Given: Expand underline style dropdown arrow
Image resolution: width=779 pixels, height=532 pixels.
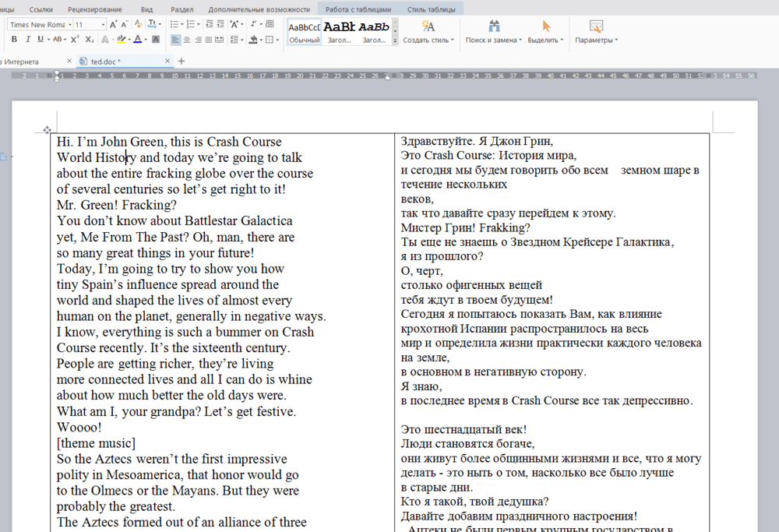Looking at the screenshot, I should point(48,39).
